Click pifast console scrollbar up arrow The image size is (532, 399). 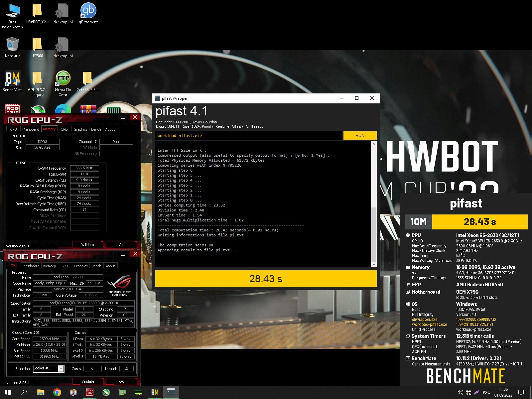[x=374, y=144]
